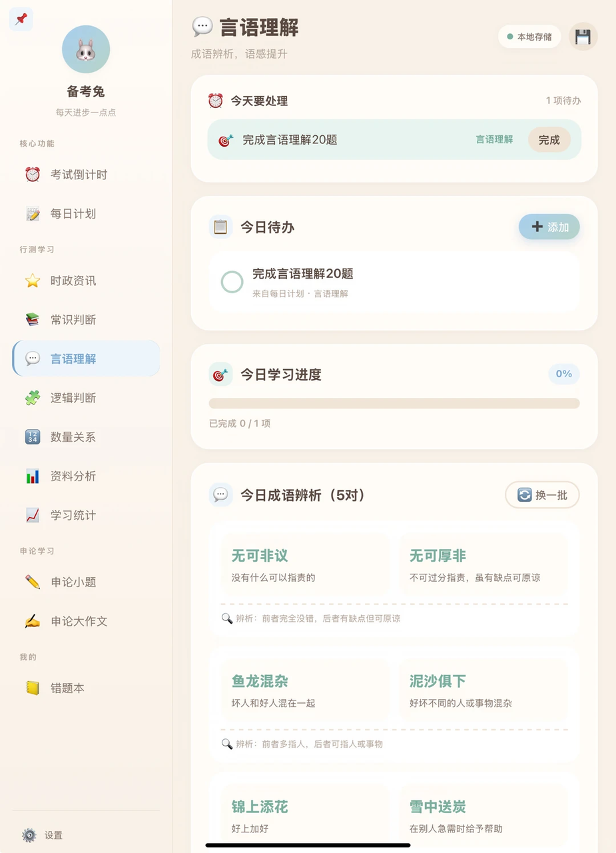Click the 备考兔 username
Screen dimensions: 616x853
(86, 91)
